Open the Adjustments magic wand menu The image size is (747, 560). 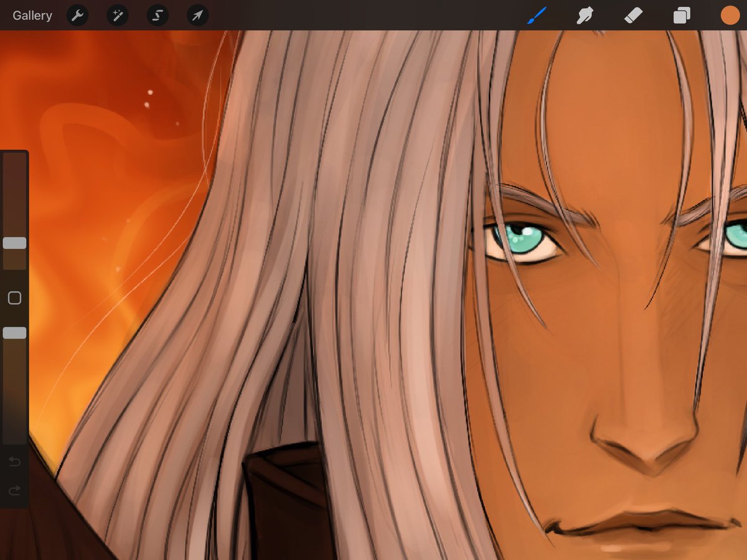coord(117,16)
